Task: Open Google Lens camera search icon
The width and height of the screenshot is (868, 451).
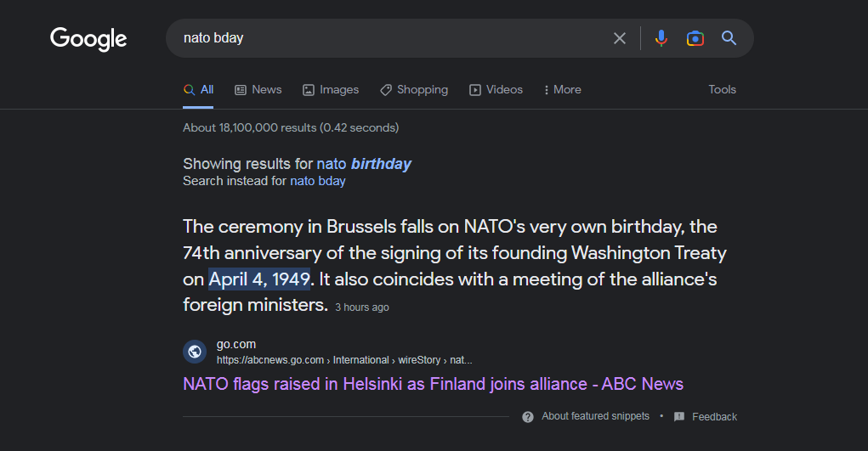Action: [695, 38]
